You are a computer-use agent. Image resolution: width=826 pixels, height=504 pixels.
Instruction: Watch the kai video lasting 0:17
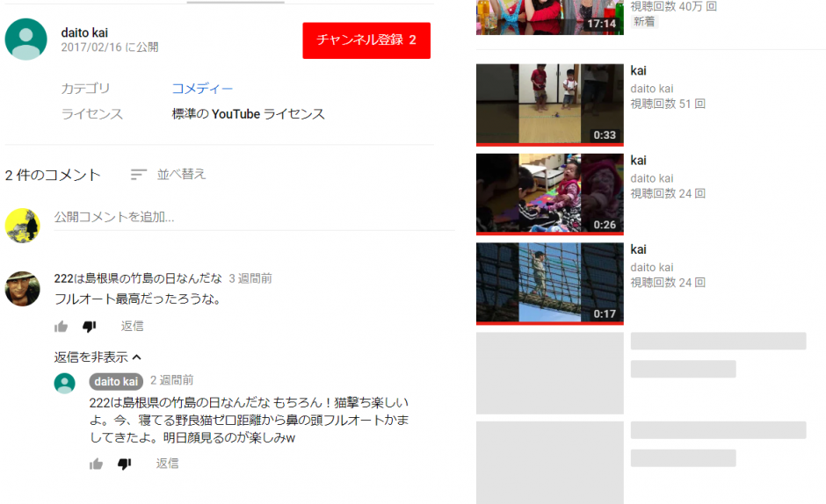pyautogui.click(x=549, y=284)
